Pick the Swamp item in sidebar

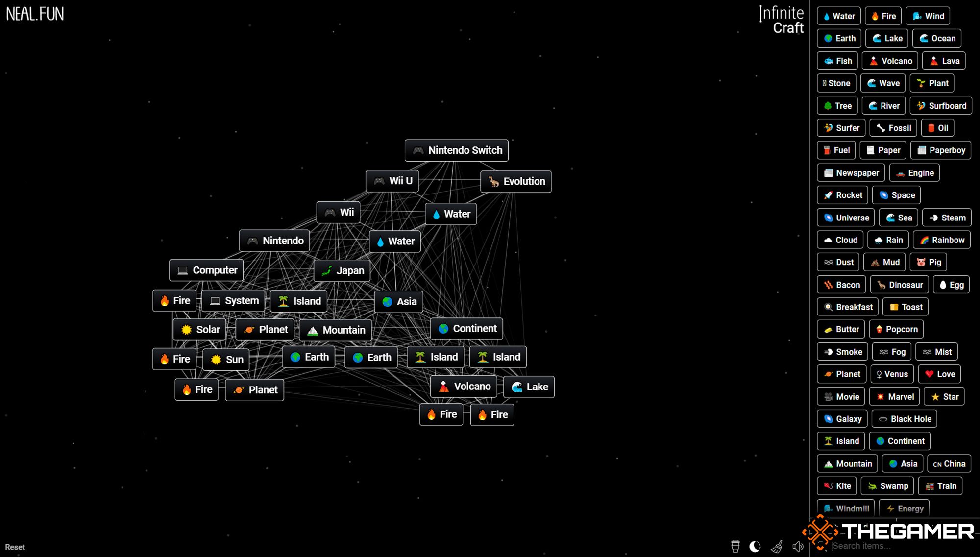click(x=887, y=486)
